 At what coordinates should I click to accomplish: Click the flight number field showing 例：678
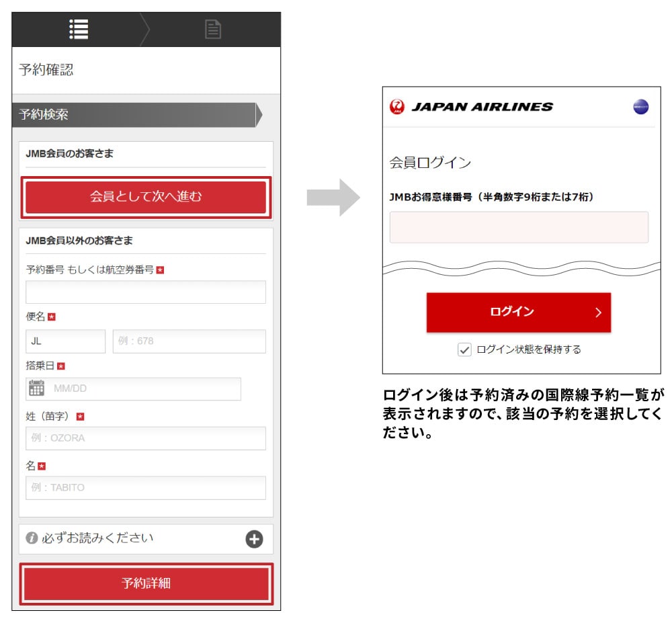[x=189, y=341]
